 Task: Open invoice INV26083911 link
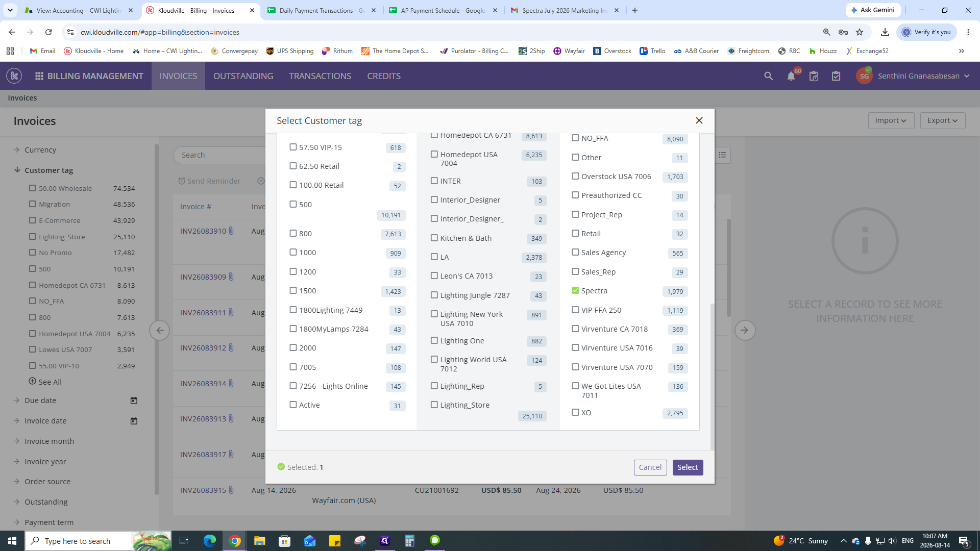(x=203, y=313)
